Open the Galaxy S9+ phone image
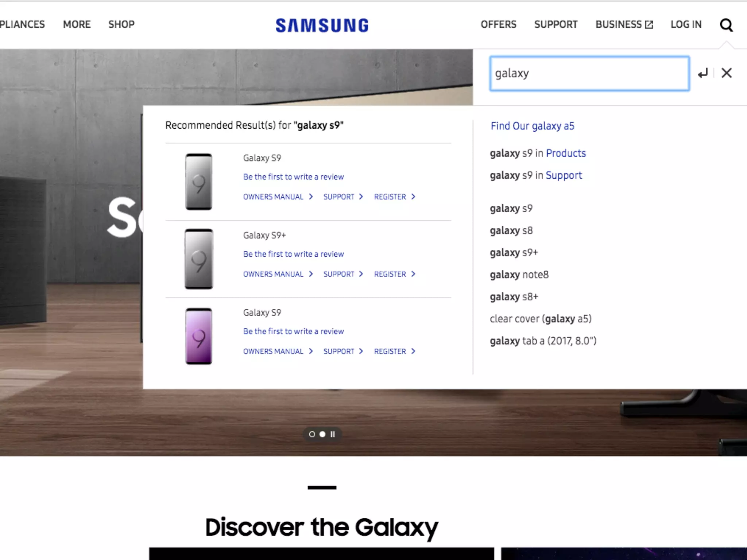This screenshot has height=560, width=747. pos(199,259)
